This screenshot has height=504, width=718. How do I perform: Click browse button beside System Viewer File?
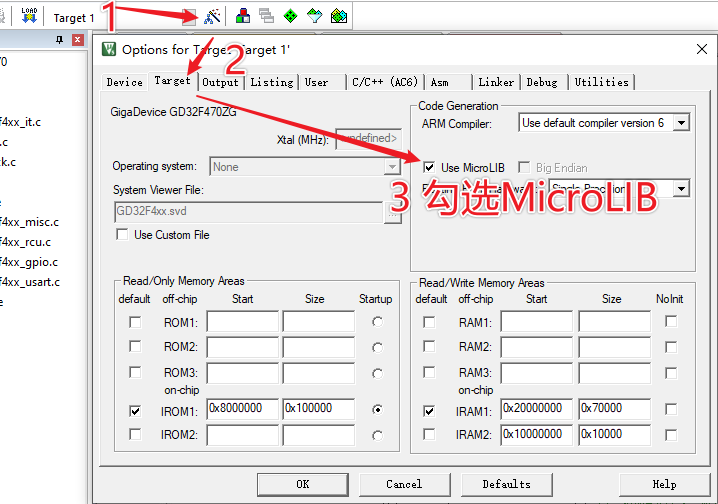point(392,213)
